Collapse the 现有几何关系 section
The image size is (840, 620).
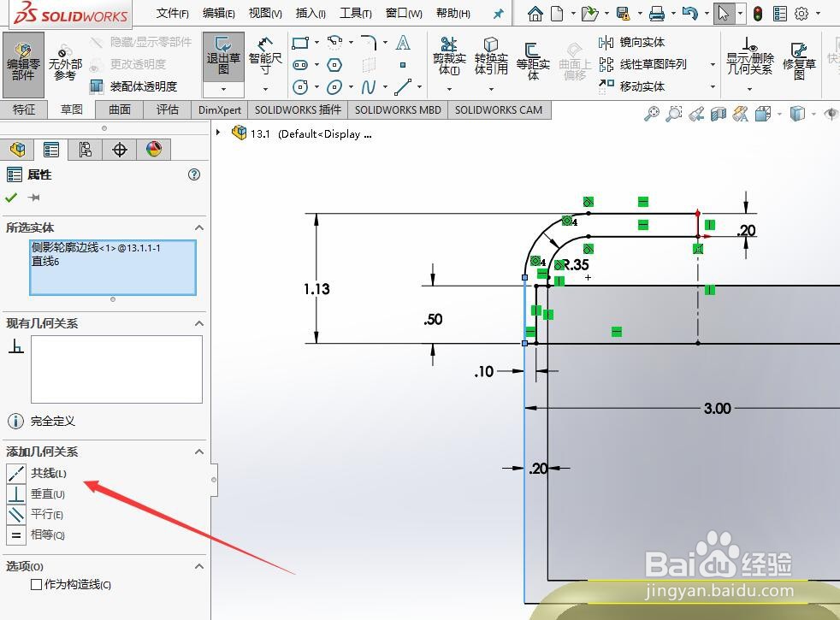coord(199,323)
